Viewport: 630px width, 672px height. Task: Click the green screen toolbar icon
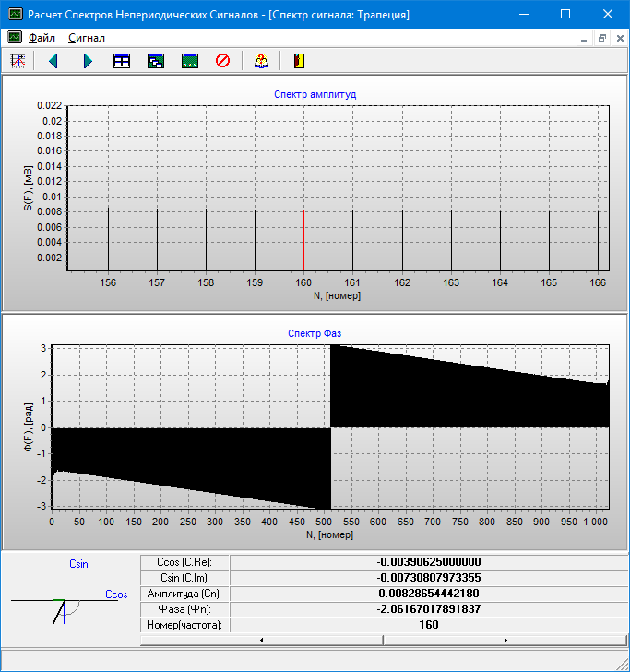point(190,61)
